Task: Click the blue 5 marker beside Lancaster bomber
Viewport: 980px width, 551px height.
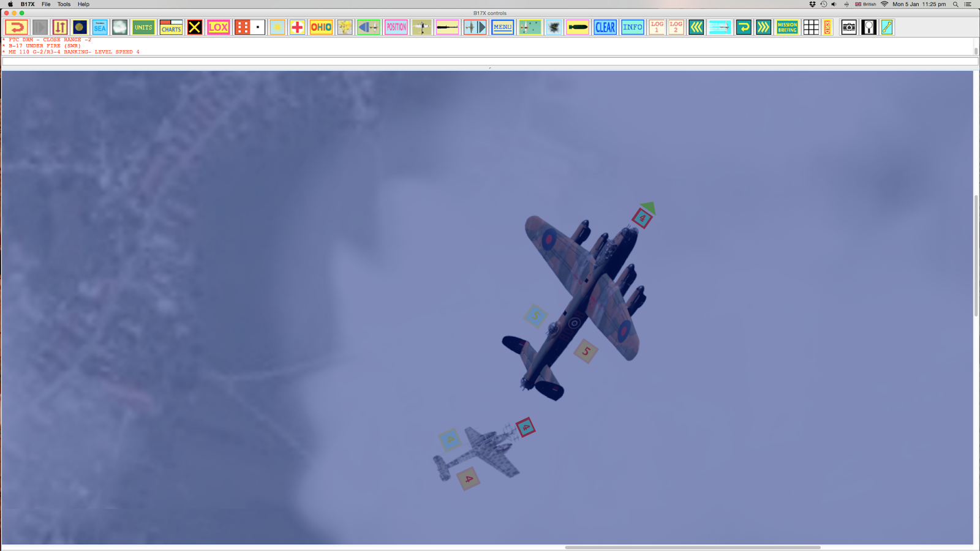Action: point(535,316)
